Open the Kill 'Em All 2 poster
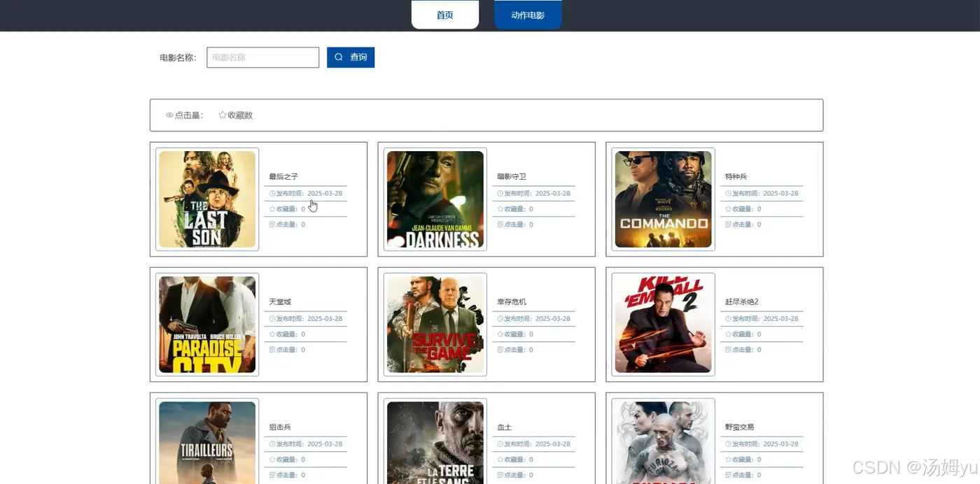Viewport: 980px width, 484px height. pyautogui.click(x=664, y=325)
